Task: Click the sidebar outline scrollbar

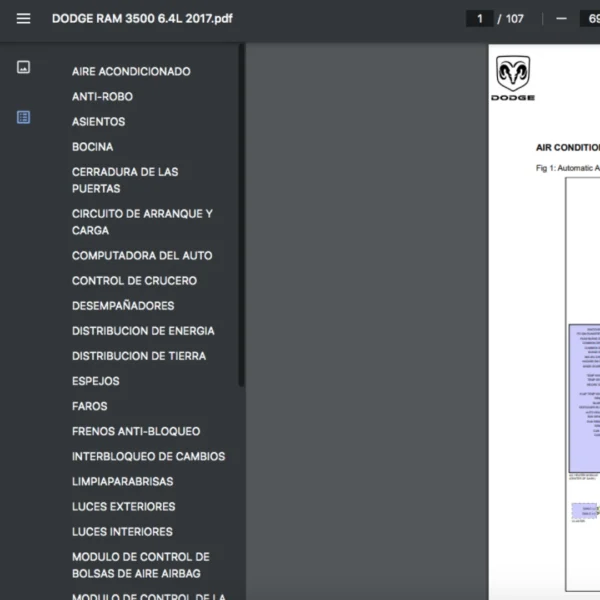Action: [241, 220]
